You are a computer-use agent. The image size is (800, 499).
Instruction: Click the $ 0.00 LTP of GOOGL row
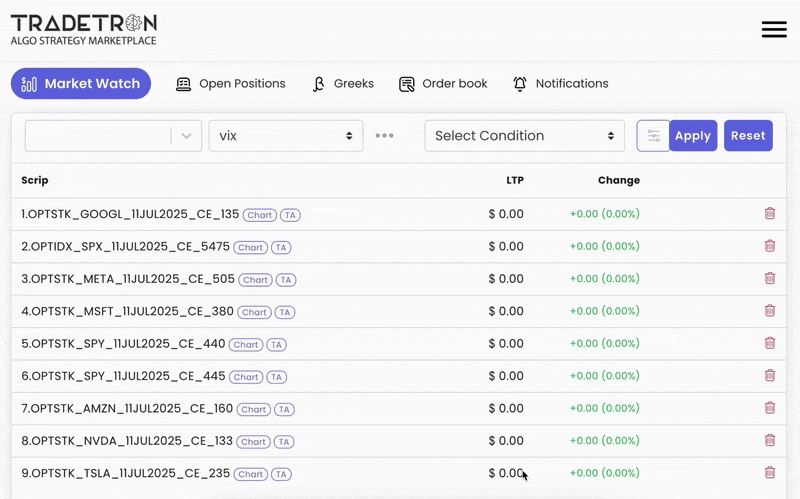pos(506,214)
